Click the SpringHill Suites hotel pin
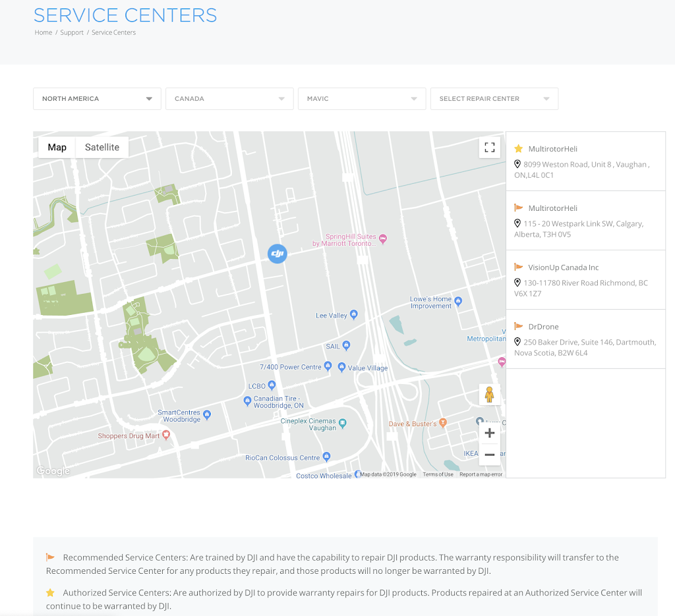675x616 pixels. tap(383, 238)
